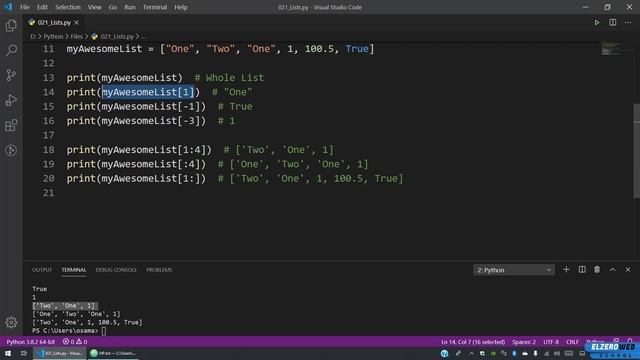Image resolution: width=640 pixels, height=360 pixels.
Task: Select Python 3.8.2 64-bit interpreter in status bar
Action: click(x=31, y=342)
